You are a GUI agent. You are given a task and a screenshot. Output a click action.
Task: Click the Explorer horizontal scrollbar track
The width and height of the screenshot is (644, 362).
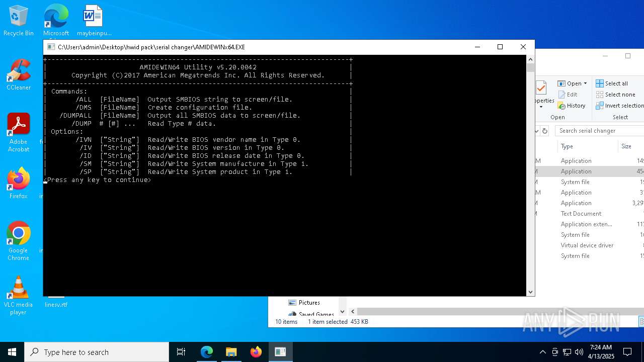[x=501, y=312]
